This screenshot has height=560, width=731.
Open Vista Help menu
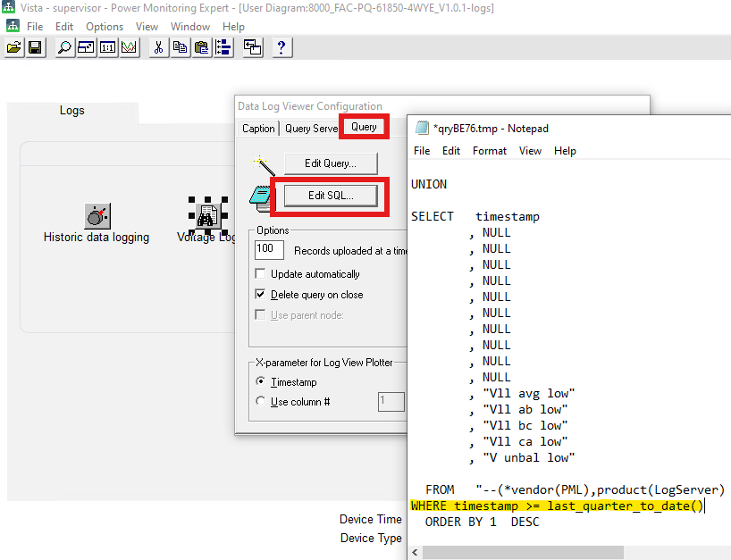[233, 27]
